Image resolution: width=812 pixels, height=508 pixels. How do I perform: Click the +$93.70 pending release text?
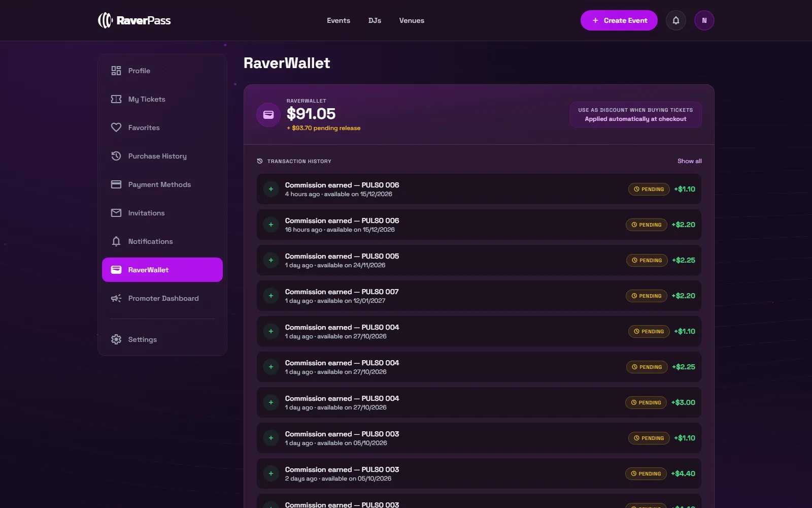pos(324,128)
